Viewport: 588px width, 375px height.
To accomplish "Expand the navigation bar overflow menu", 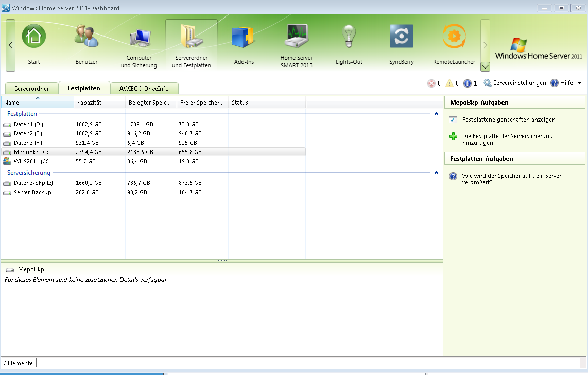I will coord(485,67).
